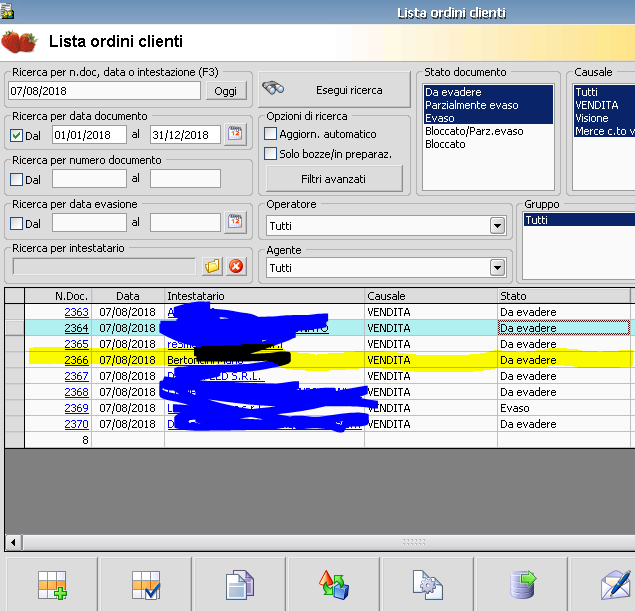Open the Agente dropdown

(497, 268)
